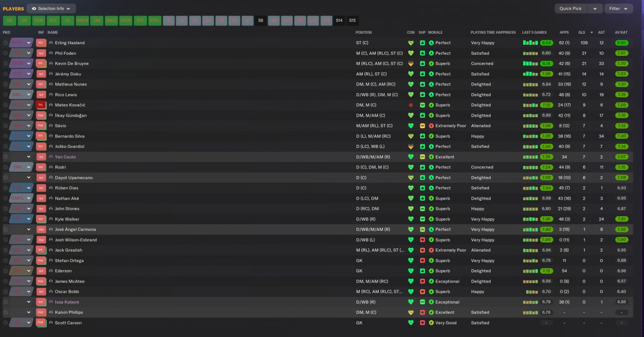The width and height of the screenshot is (644, 337).
Task: Select the empty S15 substitute slot
Action: [352, 21]
